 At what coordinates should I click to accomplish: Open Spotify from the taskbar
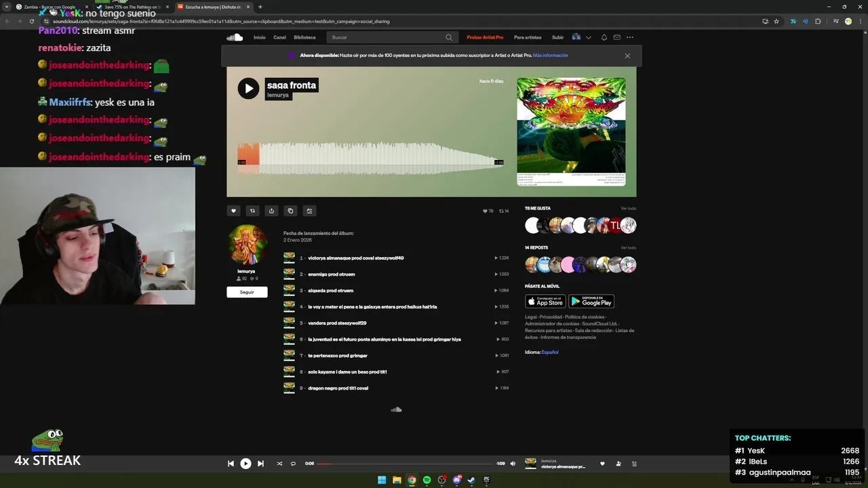click(427, 480)
